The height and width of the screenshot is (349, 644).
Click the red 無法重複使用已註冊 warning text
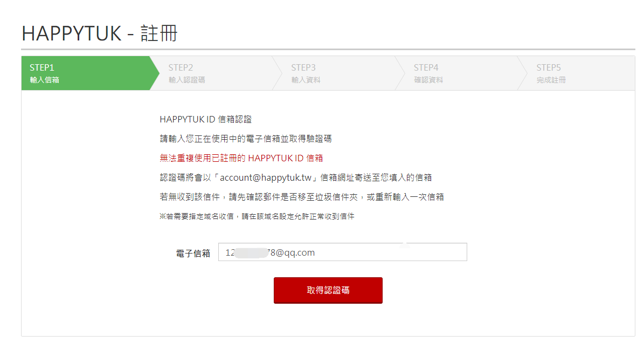click(241, 158)
